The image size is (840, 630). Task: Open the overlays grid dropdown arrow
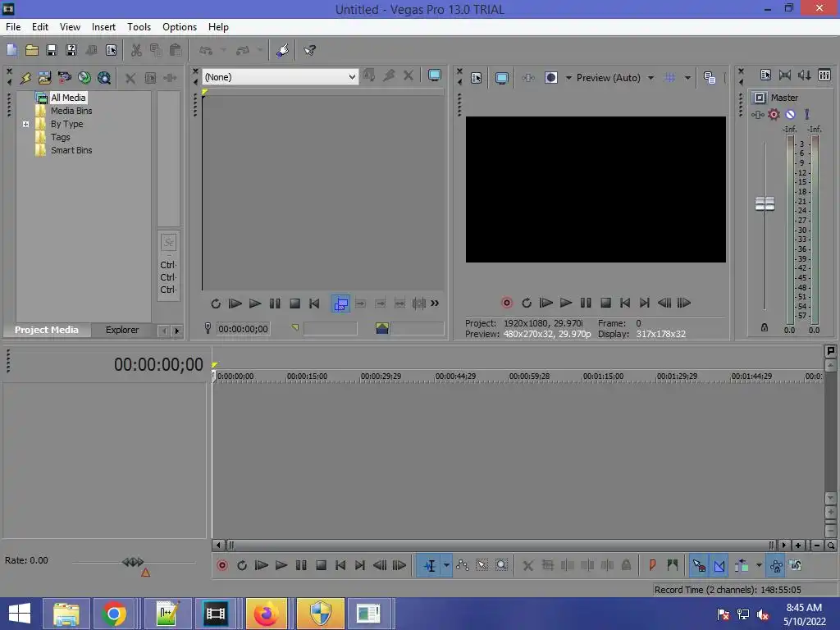click(x=687, y=78)
